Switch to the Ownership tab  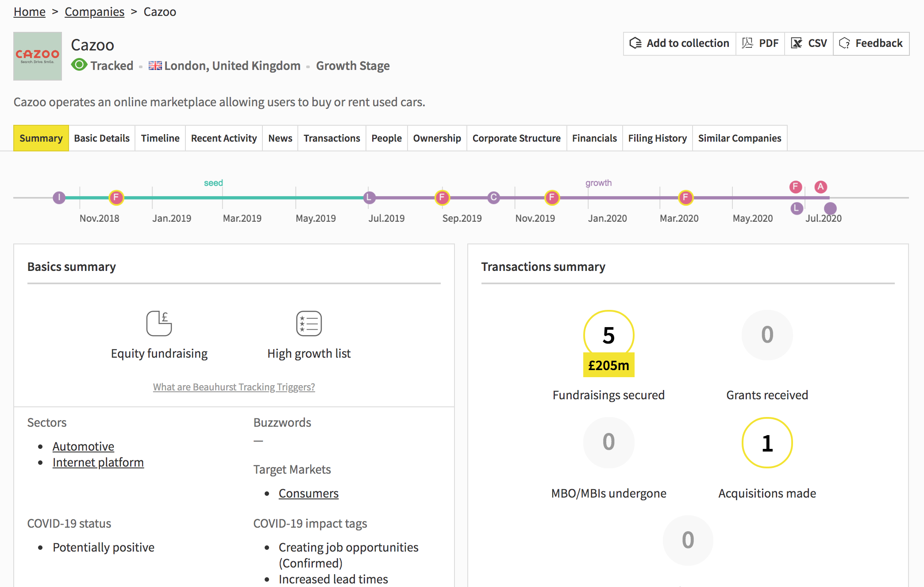coord(437,138)
